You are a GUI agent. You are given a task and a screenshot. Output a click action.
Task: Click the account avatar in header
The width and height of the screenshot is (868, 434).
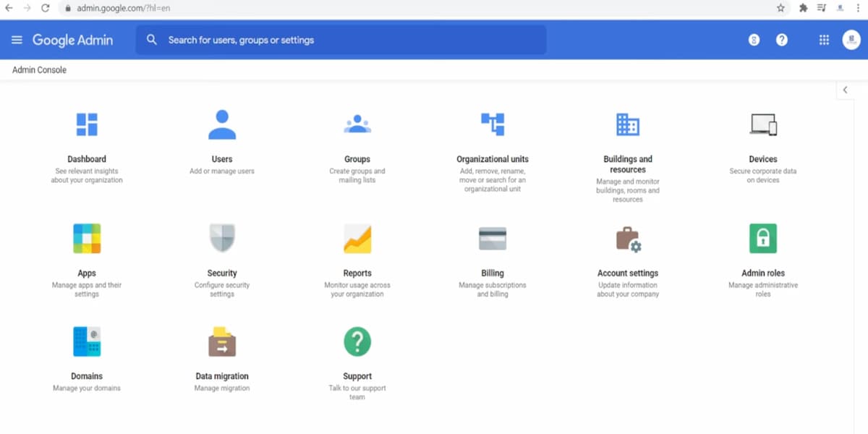pos(851,40)
